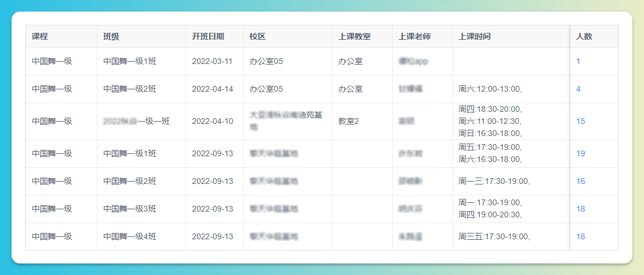Screen dimensions: 644x275
Task: Select classroom 办公室 in the 2022-03-11 row
Action: (350, 62)
